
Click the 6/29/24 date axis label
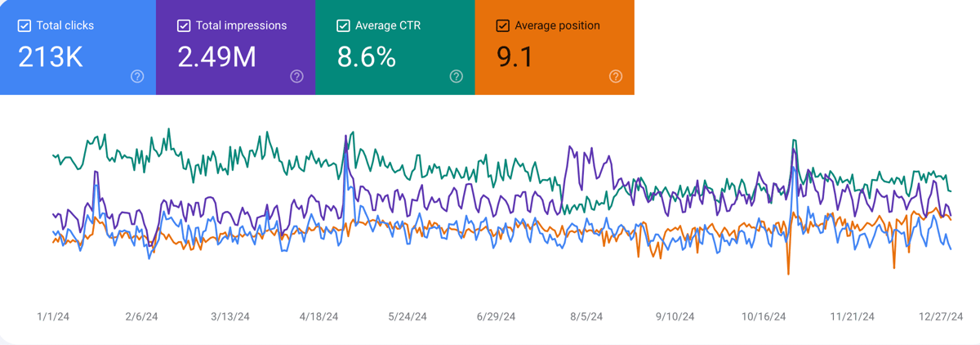point(496,316)
